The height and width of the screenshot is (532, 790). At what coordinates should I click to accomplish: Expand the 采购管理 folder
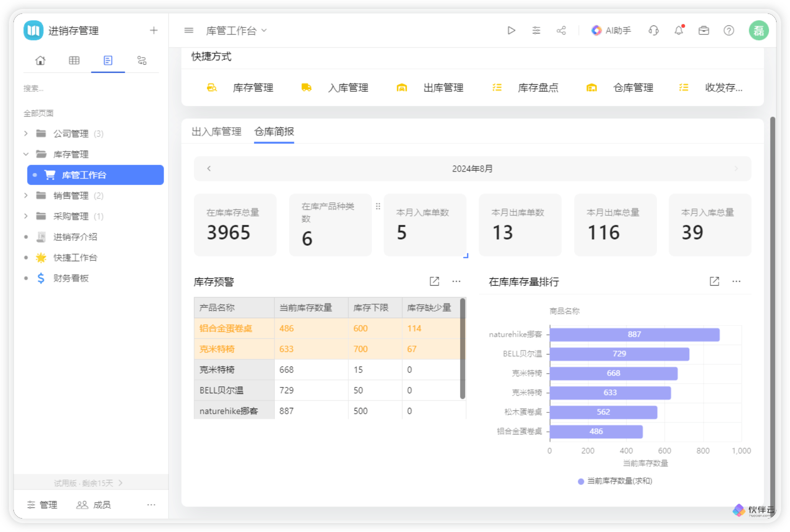point(26,216)
